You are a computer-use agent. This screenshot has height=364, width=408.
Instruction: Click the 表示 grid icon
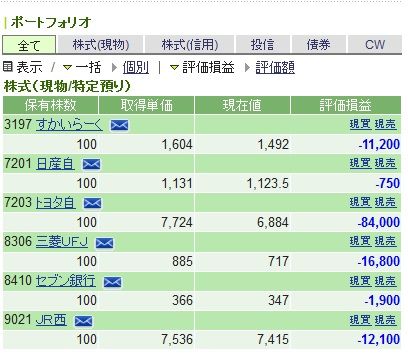[x=8, y=67]
